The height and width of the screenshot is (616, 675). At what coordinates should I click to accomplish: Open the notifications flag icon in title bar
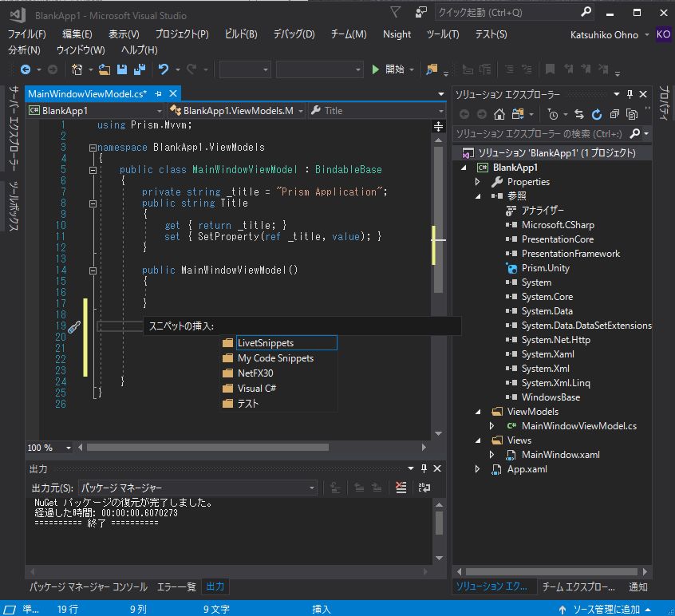[395, 13]
